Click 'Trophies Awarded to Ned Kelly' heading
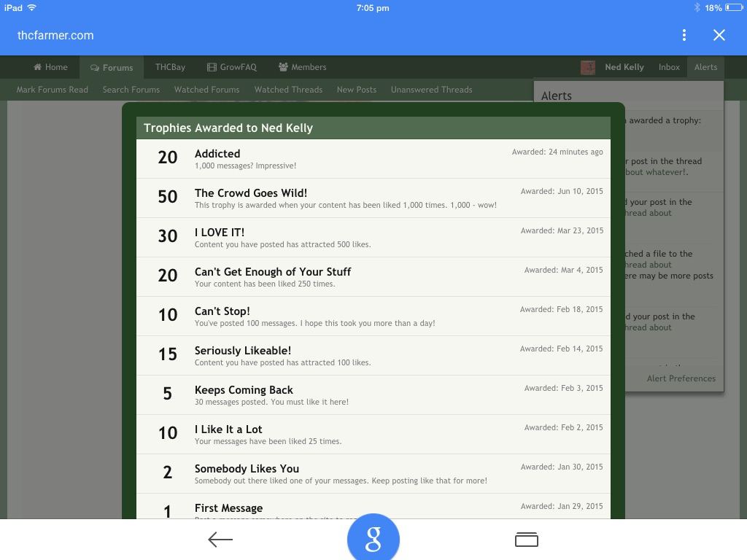The width and height of the screenshot is (747, 560). click(x=228, y=128)
